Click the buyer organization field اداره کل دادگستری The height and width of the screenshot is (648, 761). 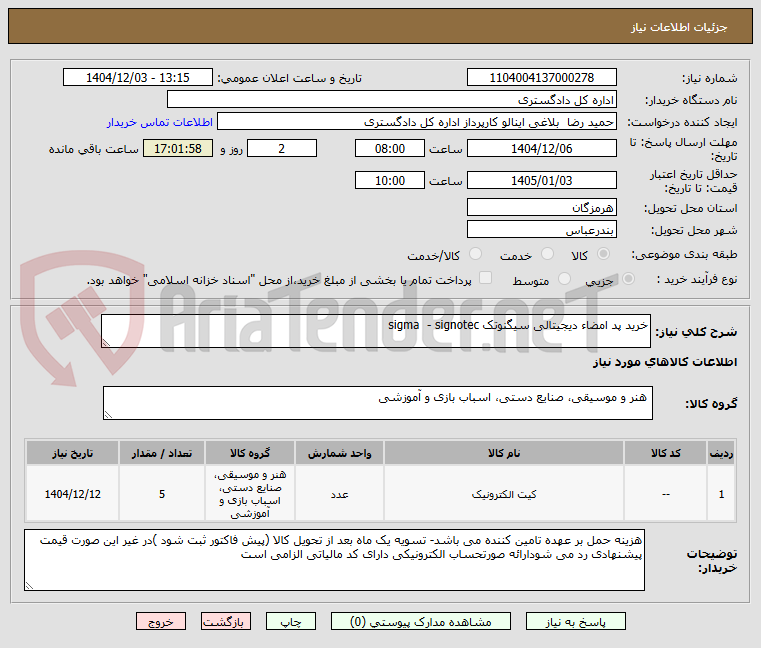pyautogui.click(x=392, y=100)
